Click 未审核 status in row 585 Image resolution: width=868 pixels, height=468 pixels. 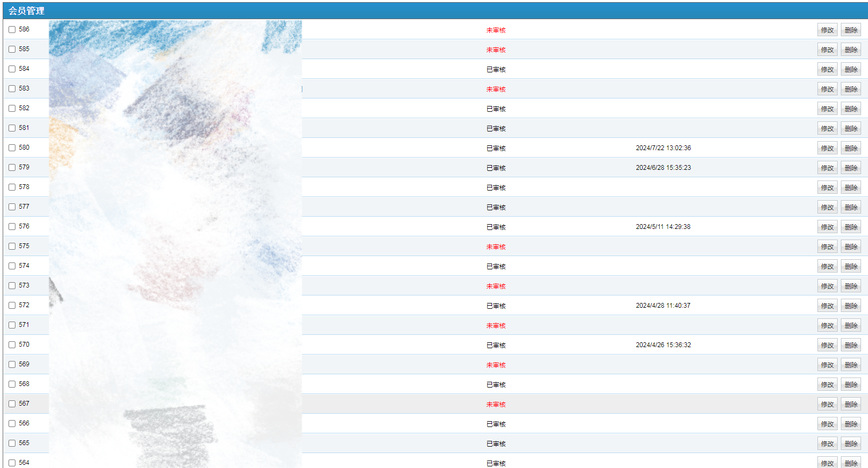tap(496, 50)
